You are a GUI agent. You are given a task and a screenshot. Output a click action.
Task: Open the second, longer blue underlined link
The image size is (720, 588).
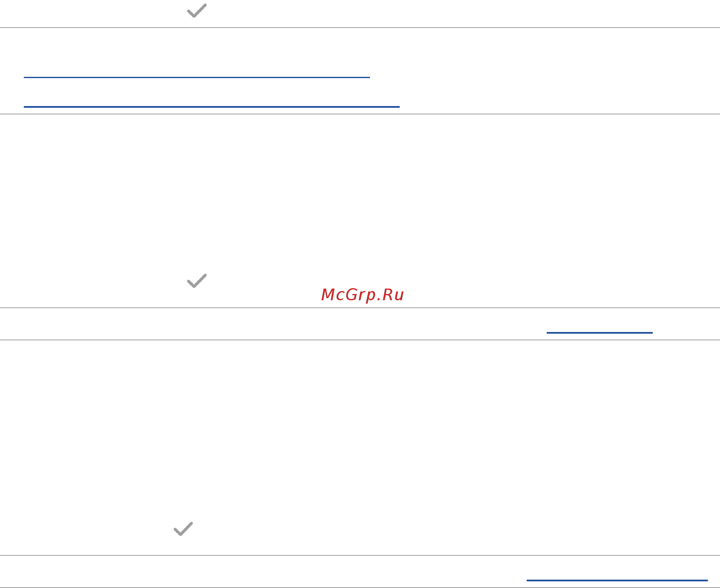point(212,107)
